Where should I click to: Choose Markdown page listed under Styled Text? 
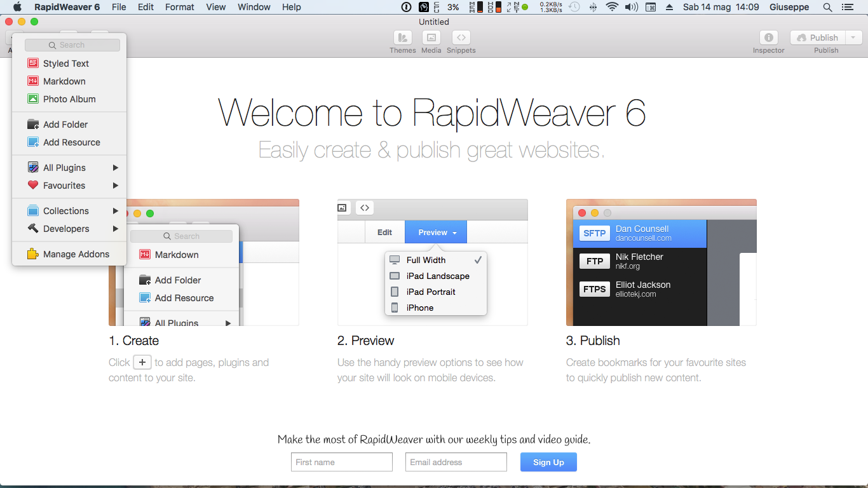[69, 81]
